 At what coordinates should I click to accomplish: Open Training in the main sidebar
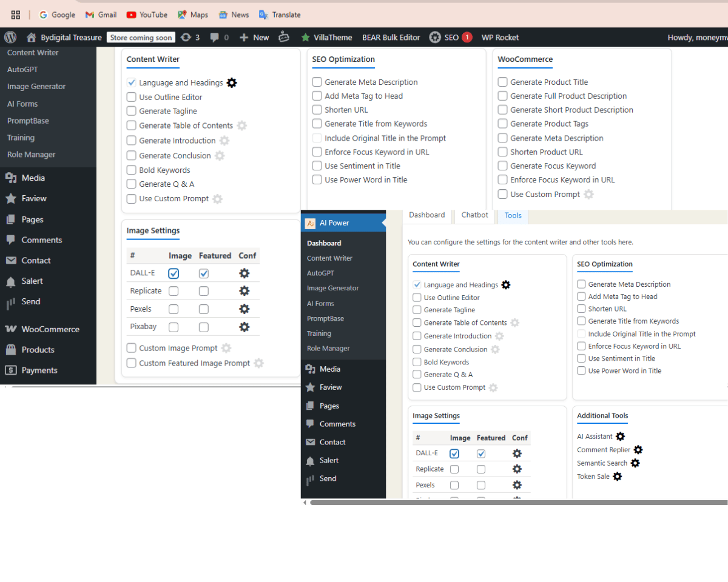coord(21,138)
